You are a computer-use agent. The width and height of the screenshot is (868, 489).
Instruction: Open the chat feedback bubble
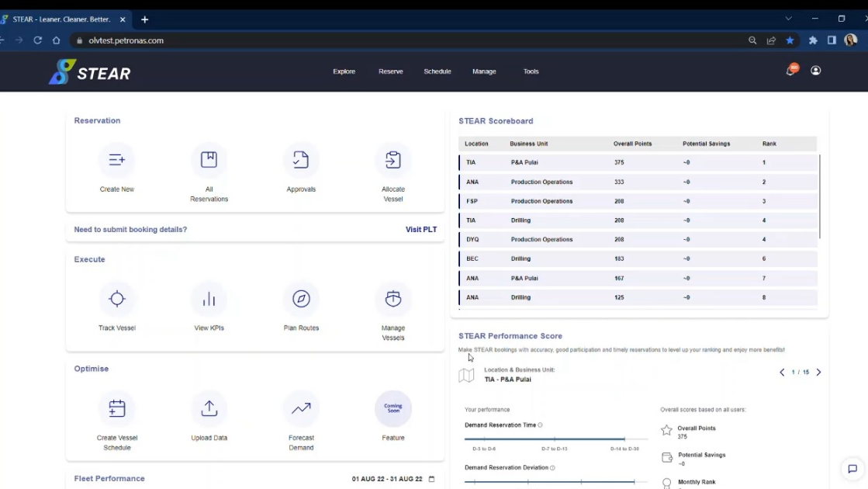pos(852,470)
